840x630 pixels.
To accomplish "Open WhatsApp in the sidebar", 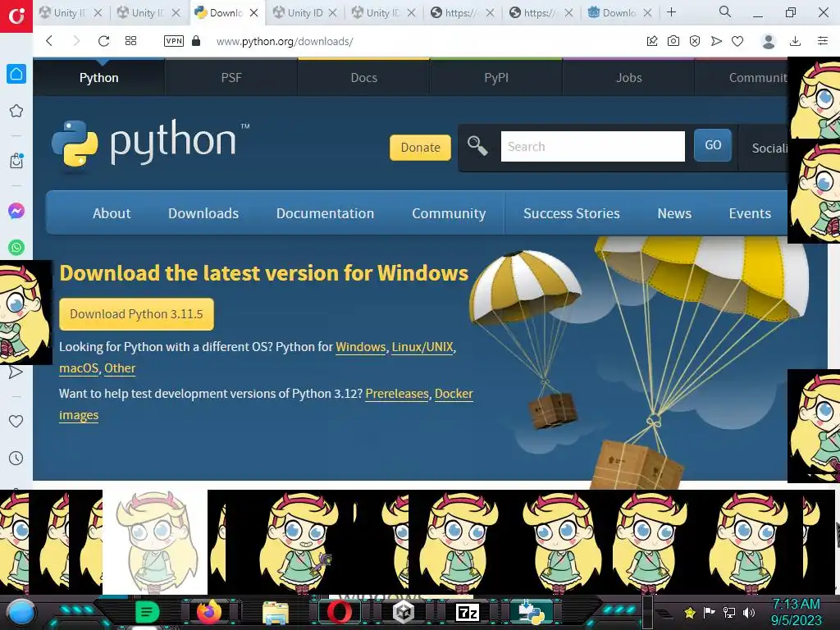I will click(x=16, y=248).
